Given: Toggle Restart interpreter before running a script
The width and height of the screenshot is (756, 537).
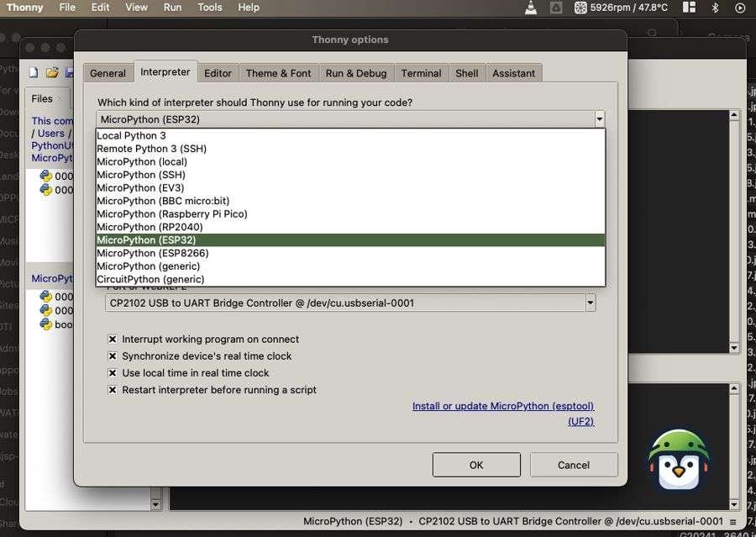Looking at the screenshot, I should pos(113,390).
